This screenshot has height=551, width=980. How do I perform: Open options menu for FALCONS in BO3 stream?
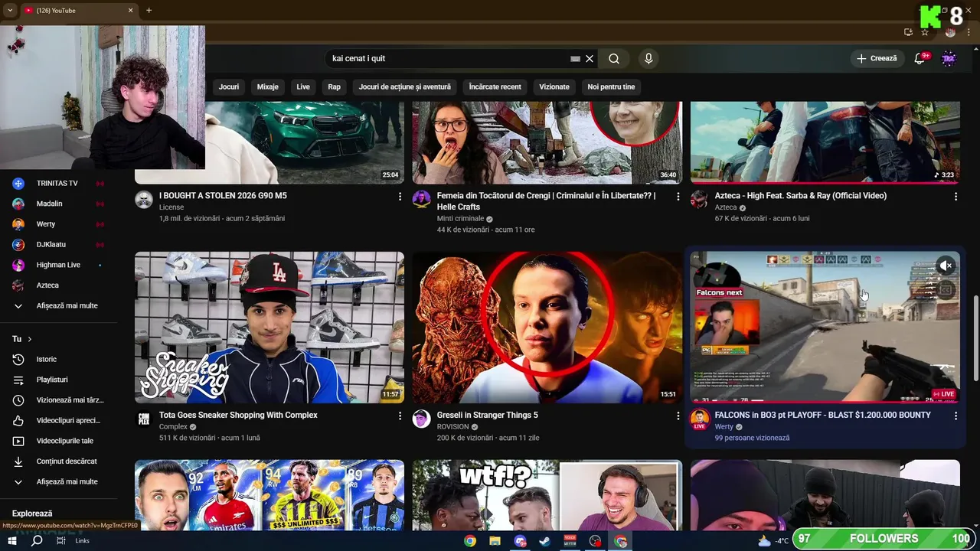pyautogui.click(x=955, y=416)
